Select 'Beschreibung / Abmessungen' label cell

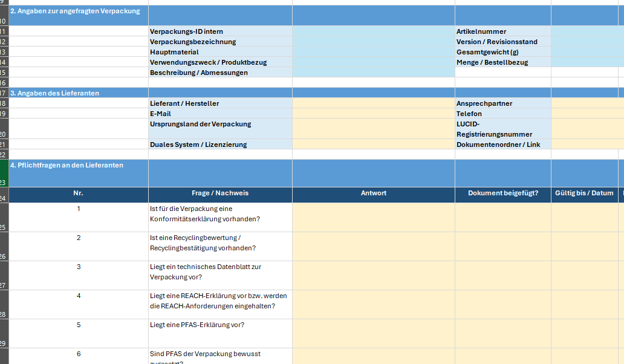tap(220, 73)
